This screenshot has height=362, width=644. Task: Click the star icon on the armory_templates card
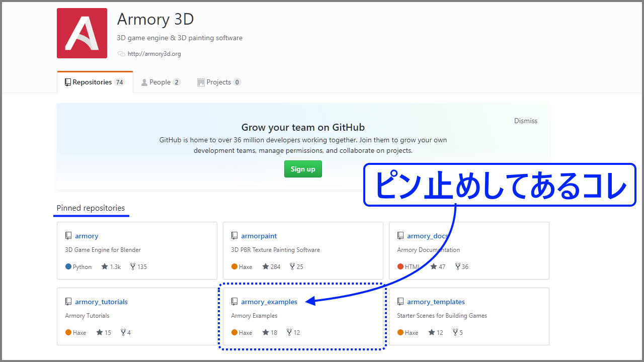(x=431, y=332)
